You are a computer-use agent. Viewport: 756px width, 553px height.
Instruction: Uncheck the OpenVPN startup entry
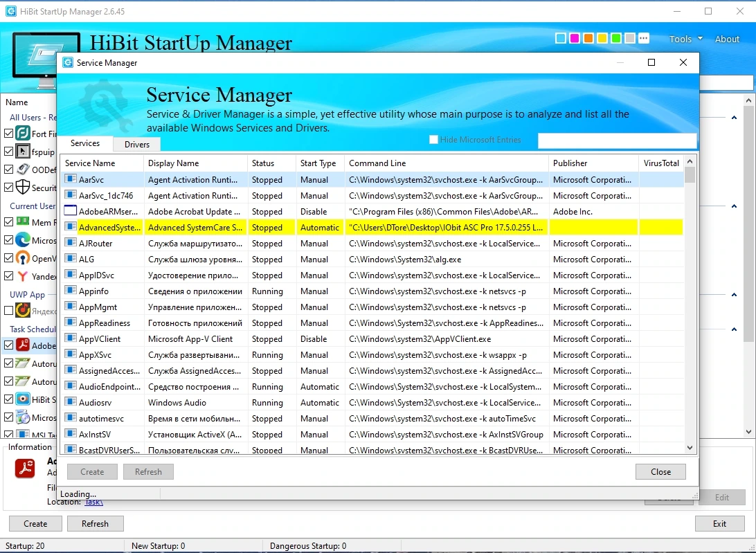[9, 258]
